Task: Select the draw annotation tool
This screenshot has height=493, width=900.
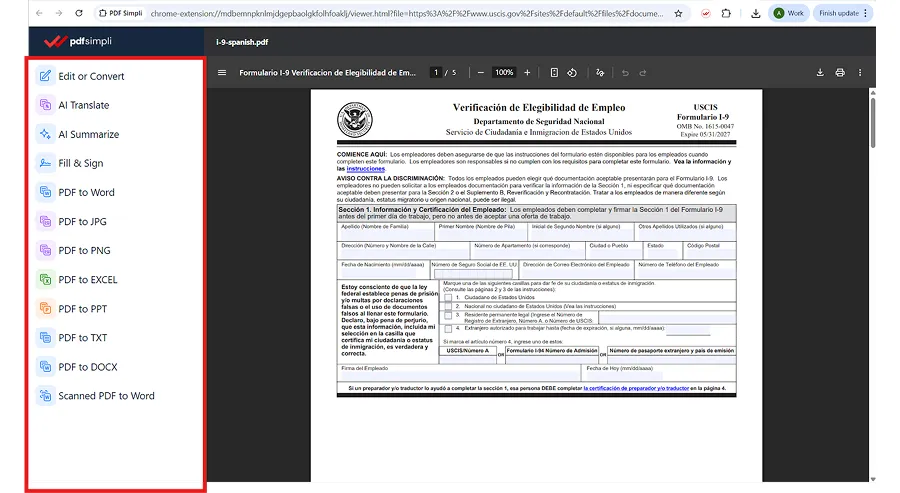Action: (x=600, y=73)
